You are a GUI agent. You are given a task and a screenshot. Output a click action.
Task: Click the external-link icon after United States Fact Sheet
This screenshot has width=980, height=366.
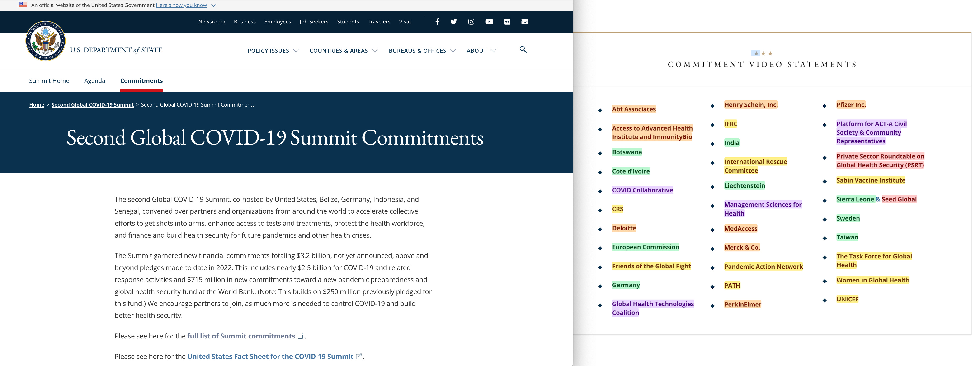(359, 357)
